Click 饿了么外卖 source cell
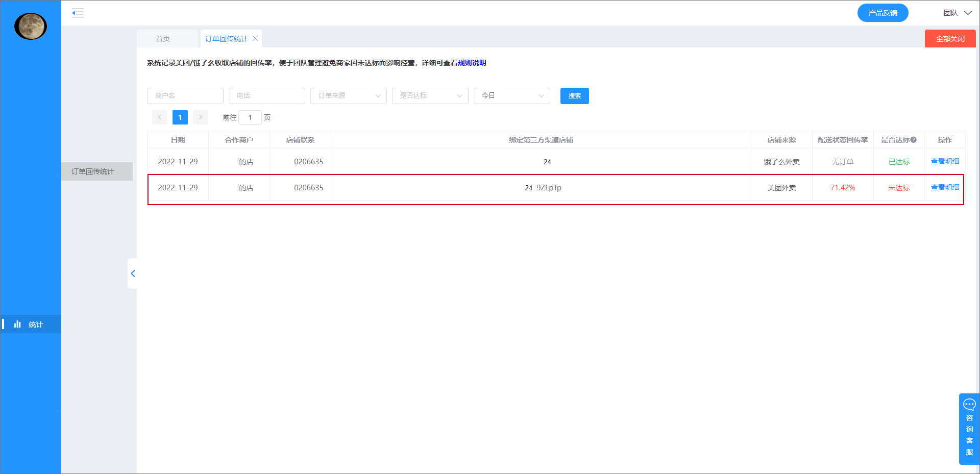This screenshot has width=980, height=474. click(781, 162)
